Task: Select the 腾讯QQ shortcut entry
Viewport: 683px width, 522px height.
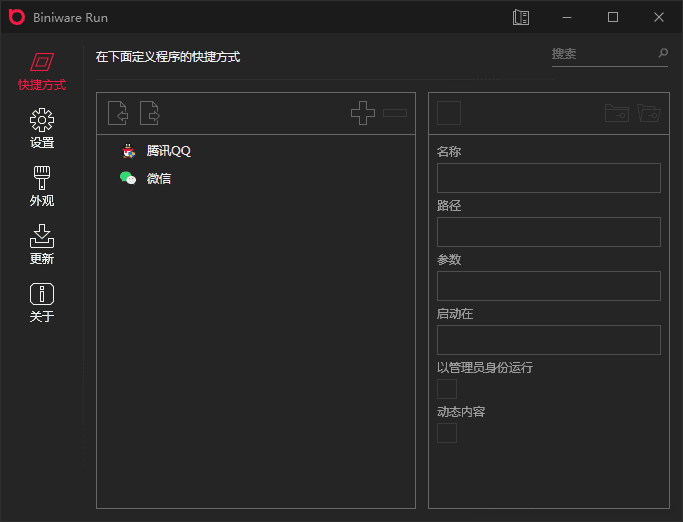Action: pyautogui.click(x=167, y=151)
